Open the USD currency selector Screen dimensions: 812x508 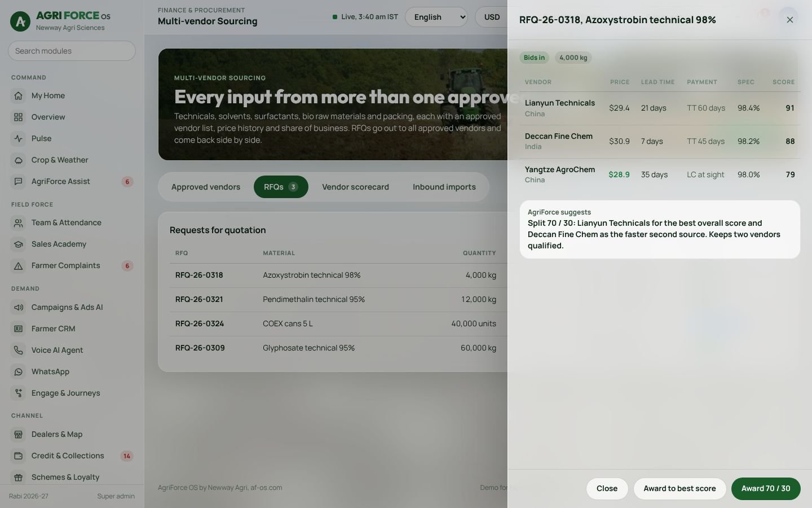(492, 17)
